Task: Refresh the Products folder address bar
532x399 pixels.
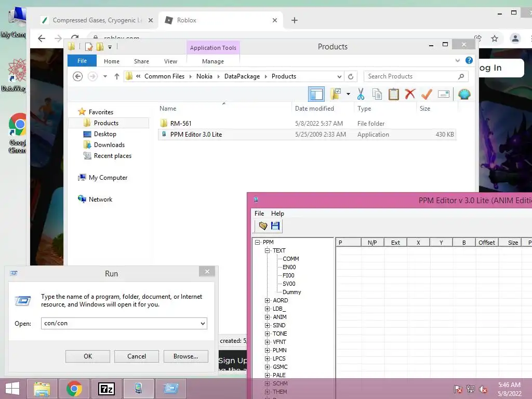Action: tap(351, 76)
